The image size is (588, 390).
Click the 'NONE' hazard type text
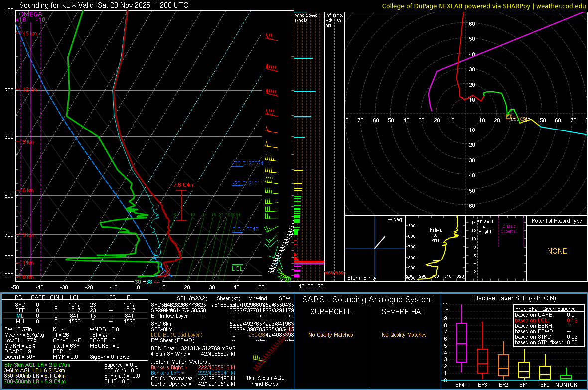(557, 251)
